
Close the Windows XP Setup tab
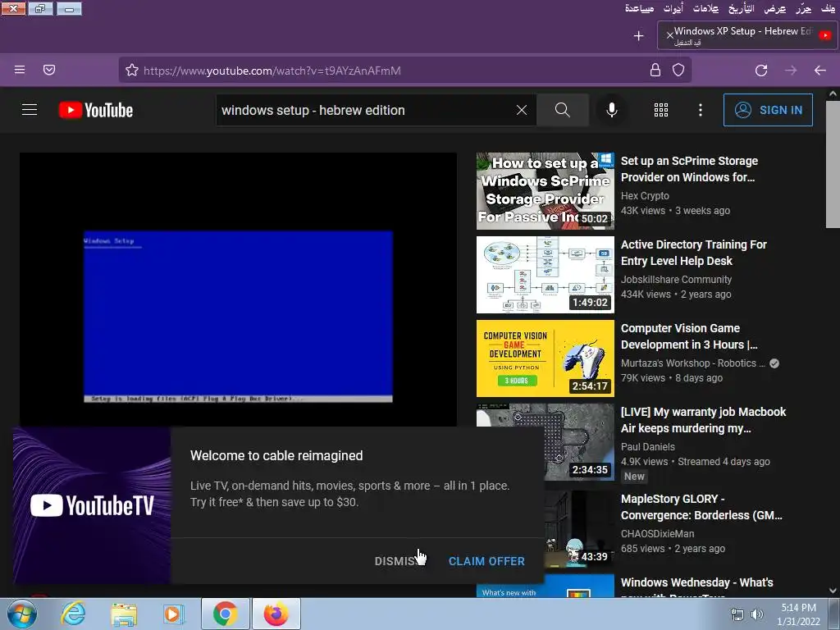[669, 35]
